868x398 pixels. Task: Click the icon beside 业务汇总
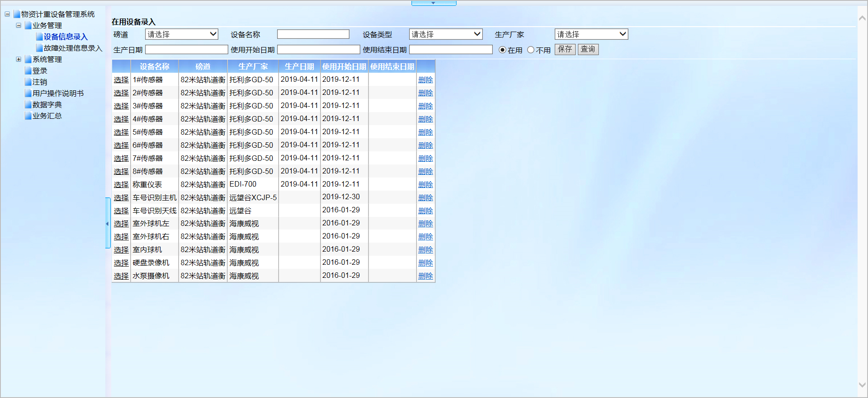[x=28, y=116]
